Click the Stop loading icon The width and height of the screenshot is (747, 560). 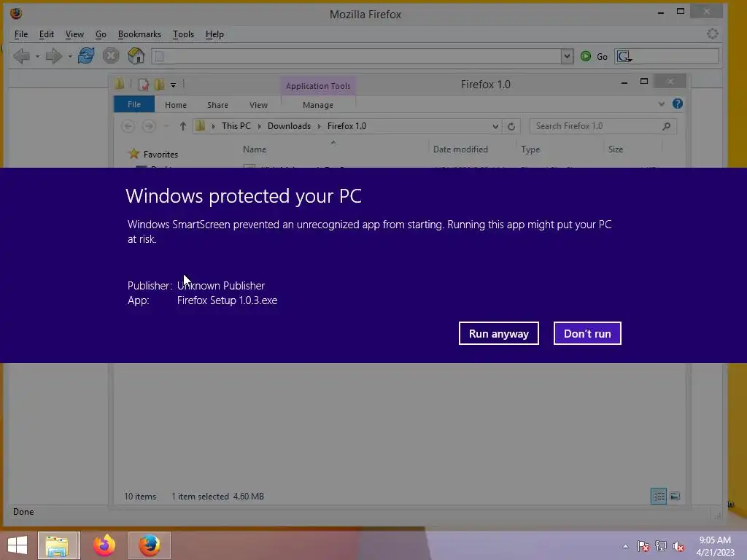[x=111, y=55]
